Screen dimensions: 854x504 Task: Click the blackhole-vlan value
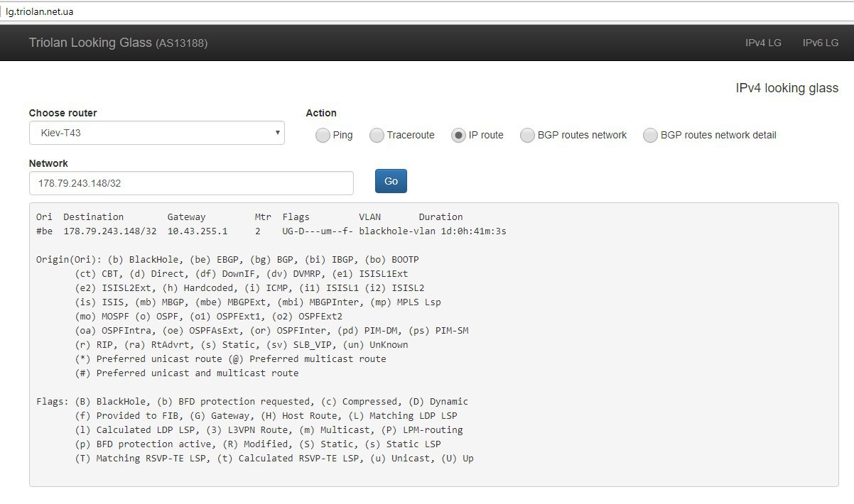coord(397,231)
